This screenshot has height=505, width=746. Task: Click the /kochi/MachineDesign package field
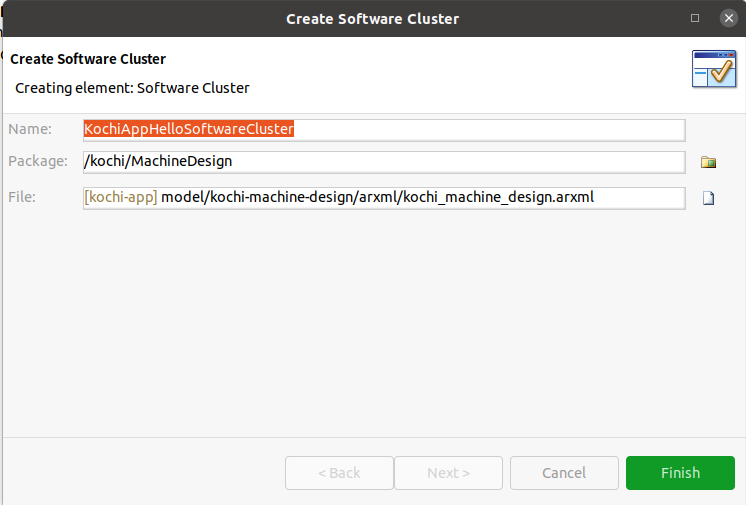[x=384, y=162]
